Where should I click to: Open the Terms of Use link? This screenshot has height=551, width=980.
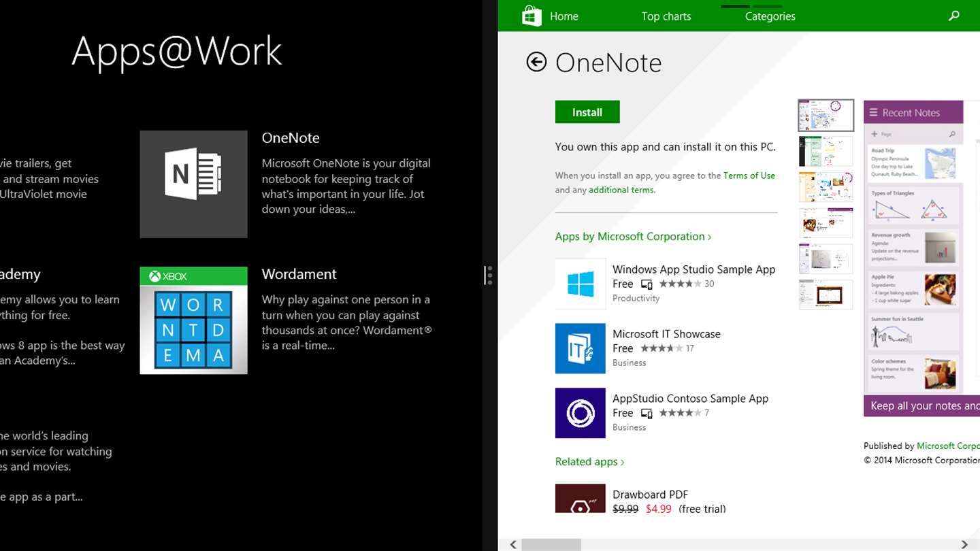[749, 176]
